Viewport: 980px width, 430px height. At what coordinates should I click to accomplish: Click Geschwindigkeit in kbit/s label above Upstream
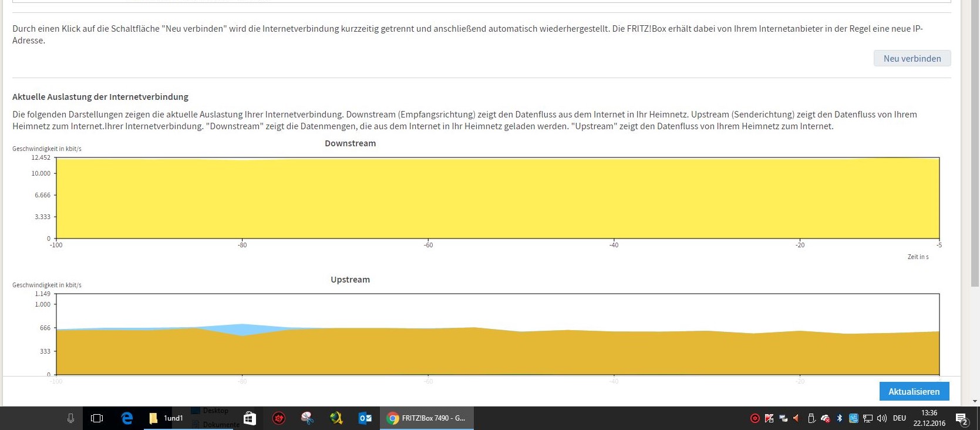coord(47,285)
